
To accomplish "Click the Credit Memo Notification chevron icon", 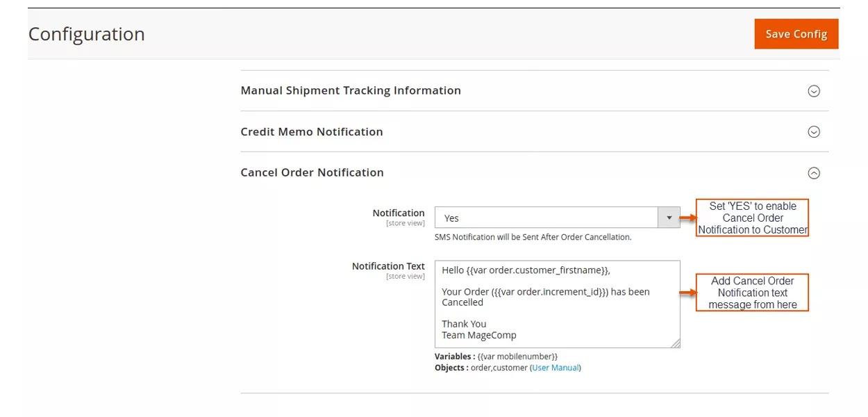I will coord(813,131).
